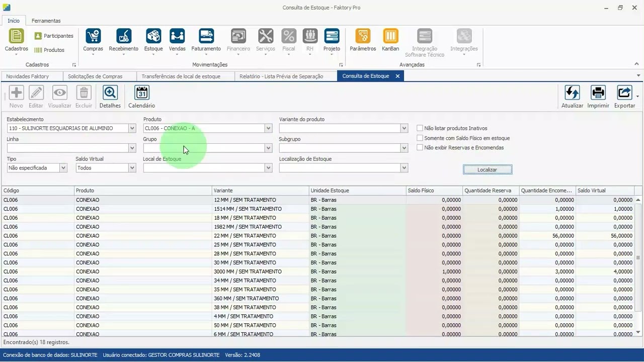Open the Projeto module icon

point(332,36)
